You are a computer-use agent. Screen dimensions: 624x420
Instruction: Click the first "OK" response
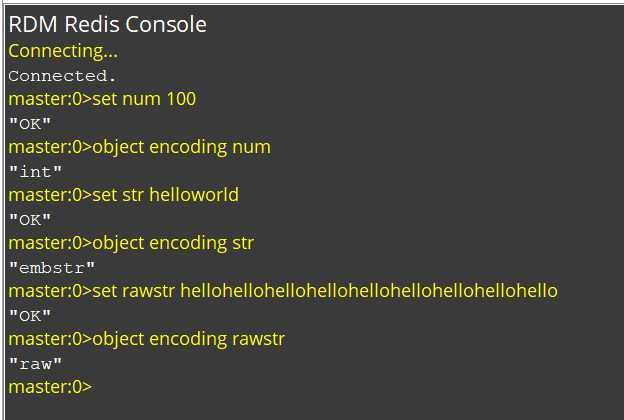(30, 124)
